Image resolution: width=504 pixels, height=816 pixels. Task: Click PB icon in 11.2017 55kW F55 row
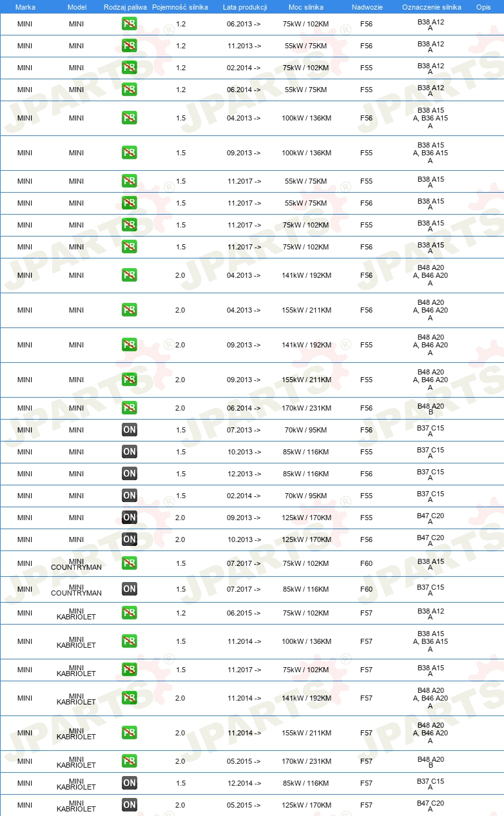[130, 181]
